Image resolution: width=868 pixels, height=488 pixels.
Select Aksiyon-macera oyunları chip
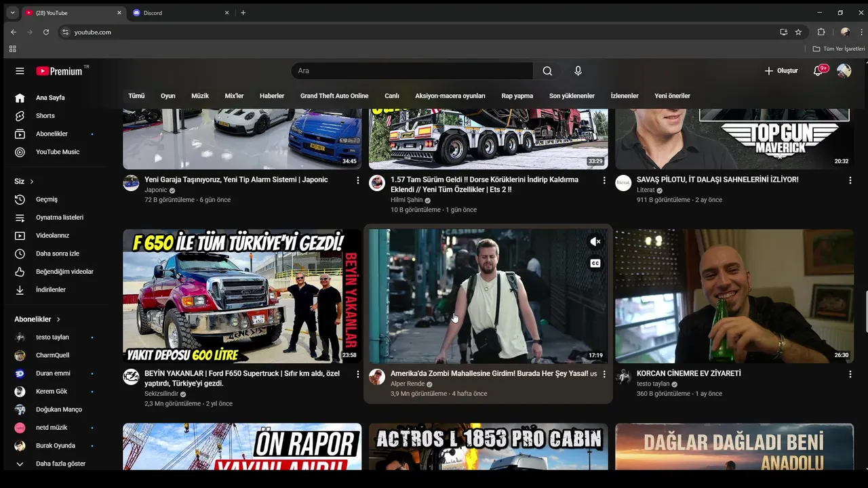coord(450,96)
